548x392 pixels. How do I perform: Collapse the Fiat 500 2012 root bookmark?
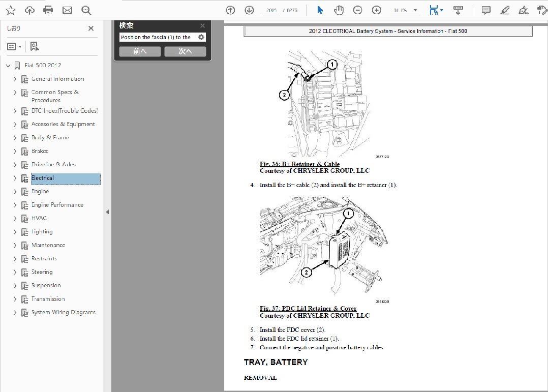pos(8,65)
